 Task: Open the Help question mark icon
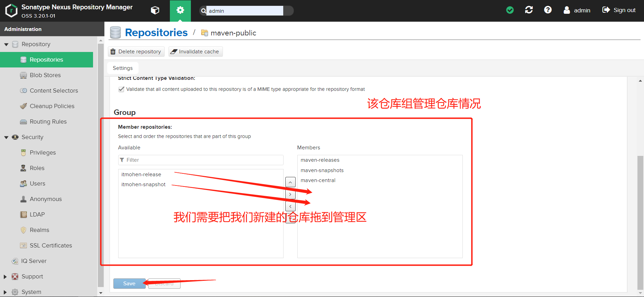point(548,10)
